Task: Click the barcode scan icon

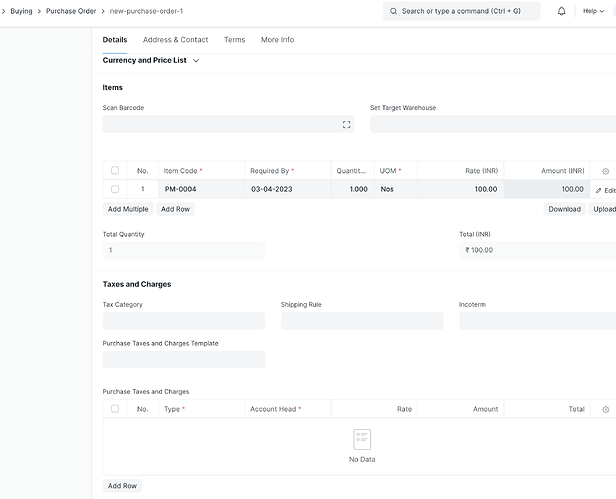Action: point(346,125)
